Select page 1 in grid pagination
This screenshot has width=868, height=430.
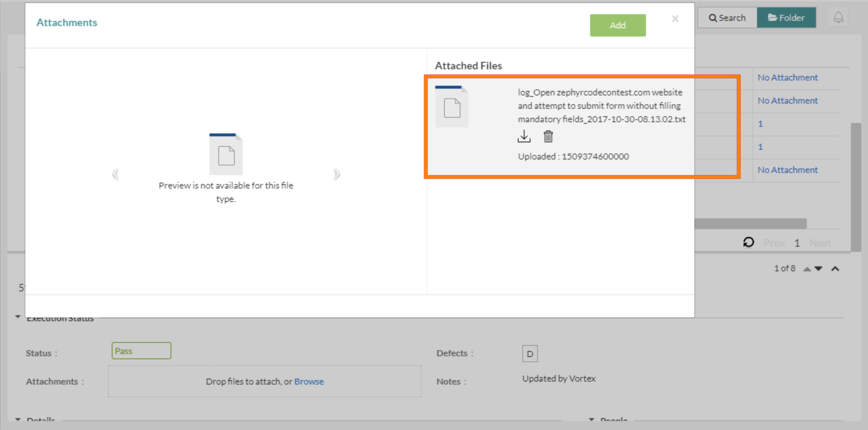click(x=797, y=243)
